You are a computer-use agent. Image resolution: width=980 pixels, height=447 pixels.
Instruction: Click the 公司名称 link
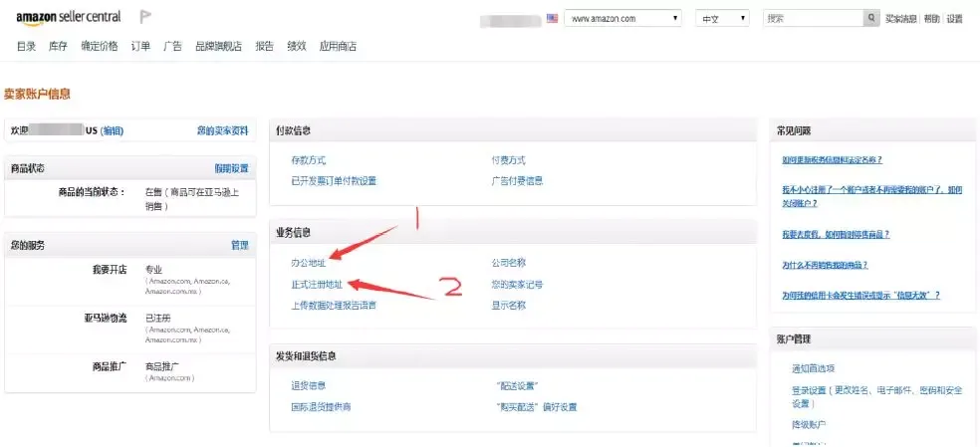[508, 263]
